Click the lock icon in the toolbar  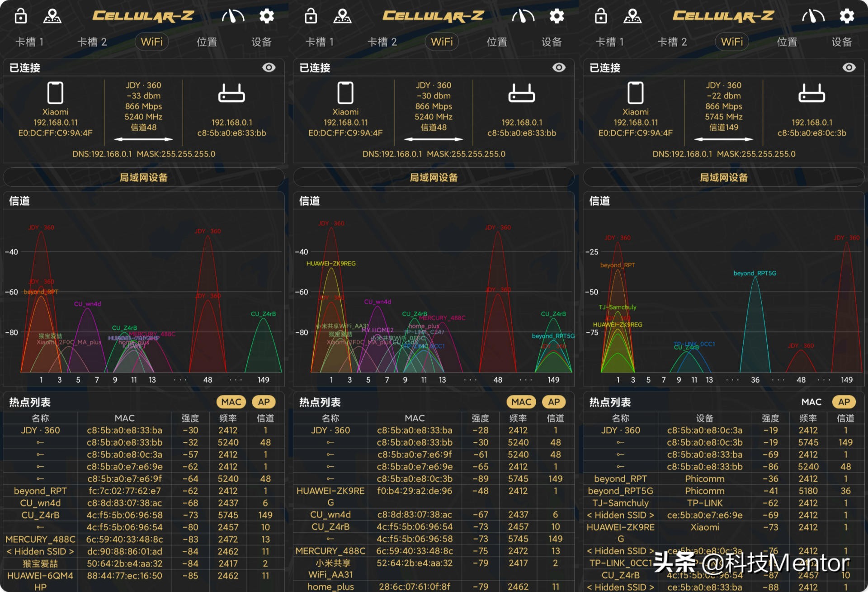[20, 16]
